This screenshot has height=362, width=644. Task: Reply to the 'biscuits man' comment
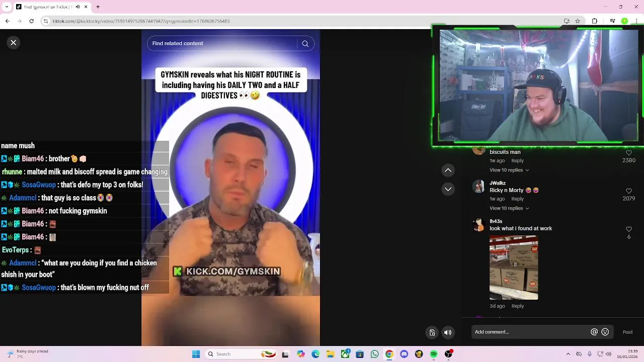517,161
